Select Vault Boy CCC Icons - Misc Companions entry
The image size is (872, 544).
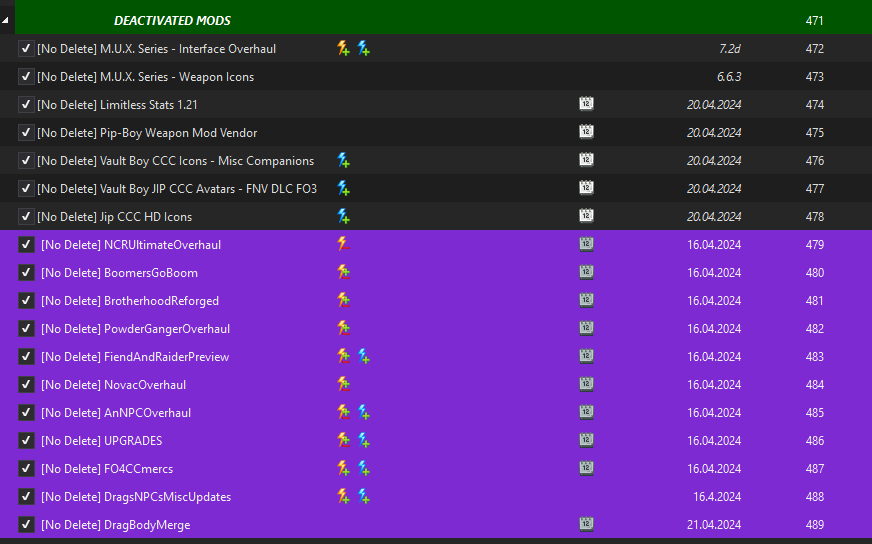click(x=436, y=160)
